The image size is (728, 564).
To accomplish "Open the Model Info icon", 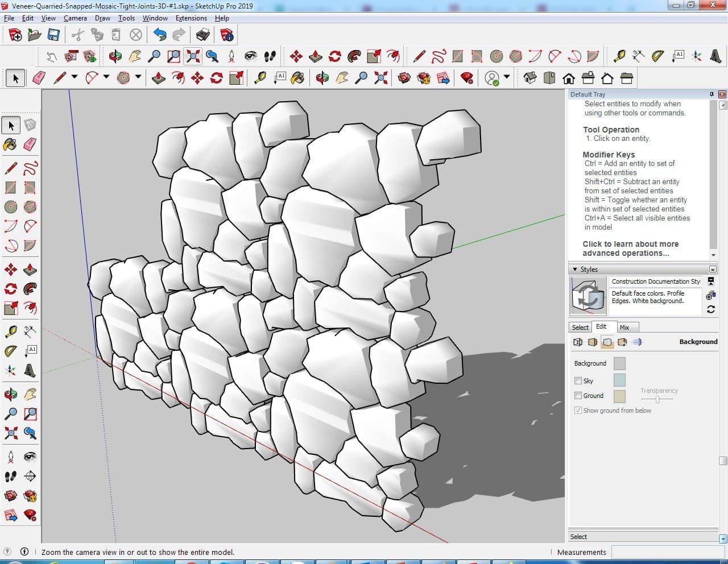I will [227, 35].
